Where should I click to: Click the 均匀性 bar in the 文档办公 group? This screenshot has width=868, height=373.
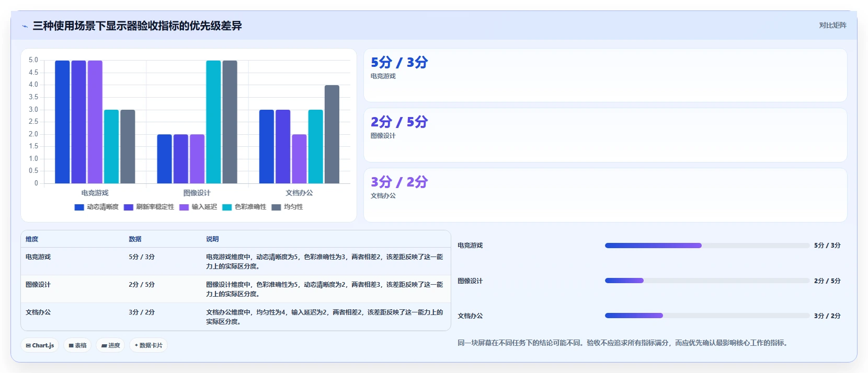tap(332, 134)
